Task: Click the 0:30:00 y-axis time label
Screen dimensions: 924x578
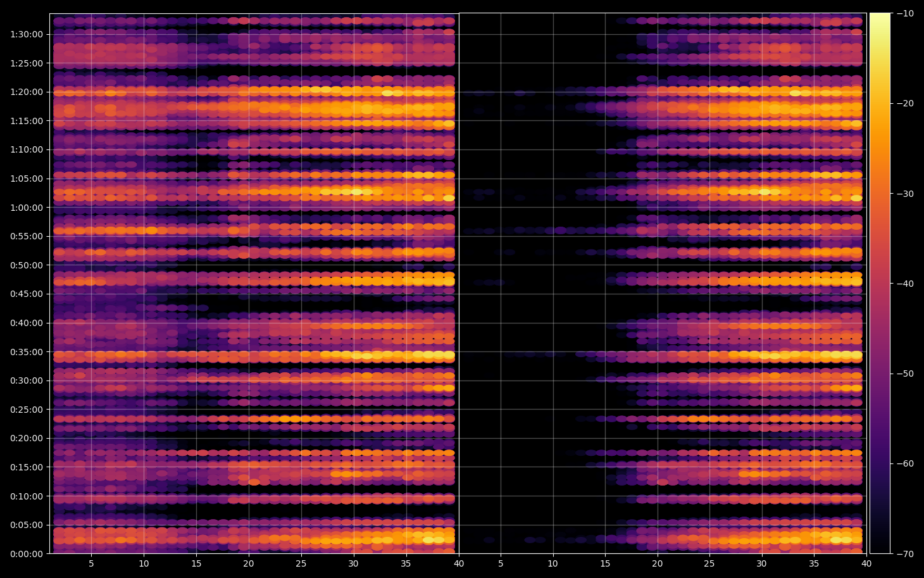Action: click(x=26, y=380)
